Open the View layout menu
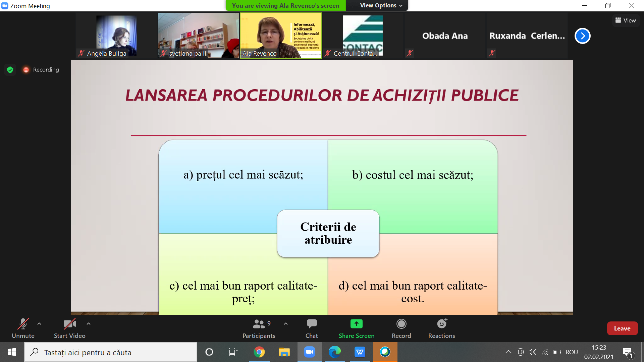The width and height of the screenshot is (644, 362). tap(626, 20)
